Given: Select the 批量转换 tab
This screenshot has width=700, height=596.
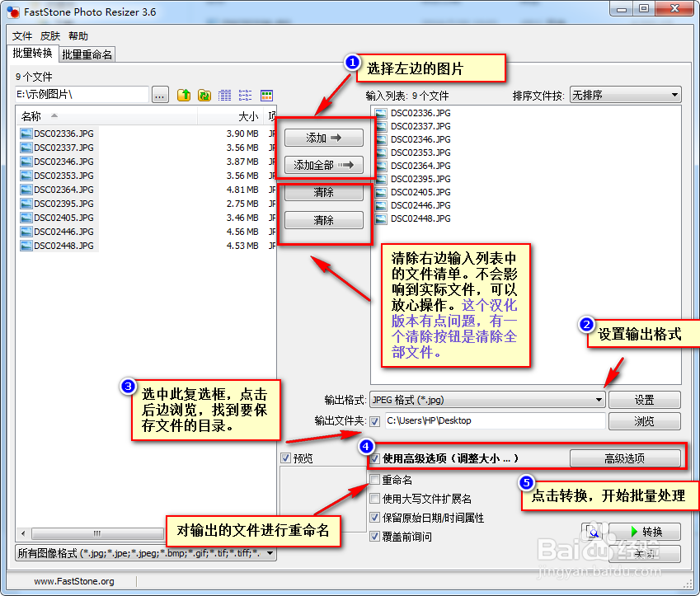Looking at the screenshot, I should pos(33,53).
